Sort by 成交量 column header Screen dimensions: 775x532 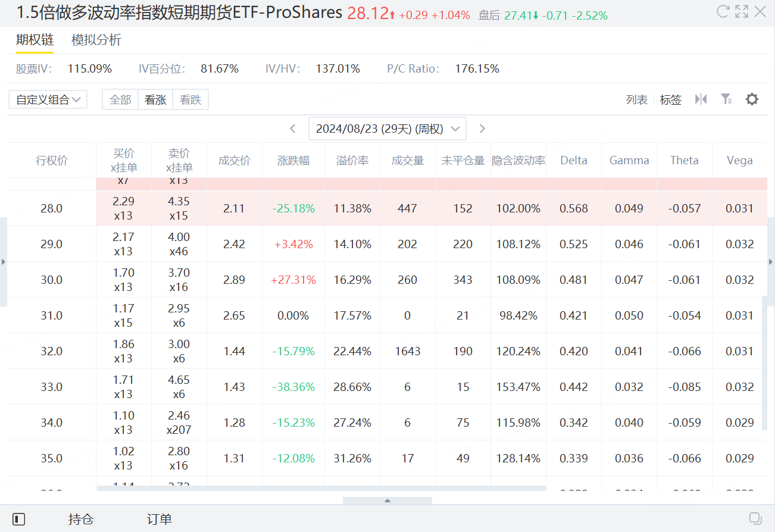408,160
